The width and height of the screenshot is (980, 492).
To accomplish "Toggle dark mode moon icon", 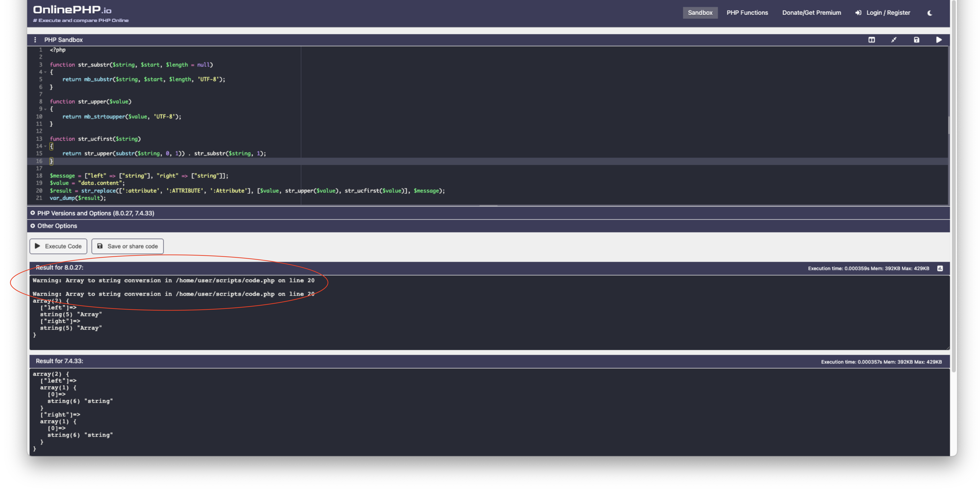I will pos(930,13).
